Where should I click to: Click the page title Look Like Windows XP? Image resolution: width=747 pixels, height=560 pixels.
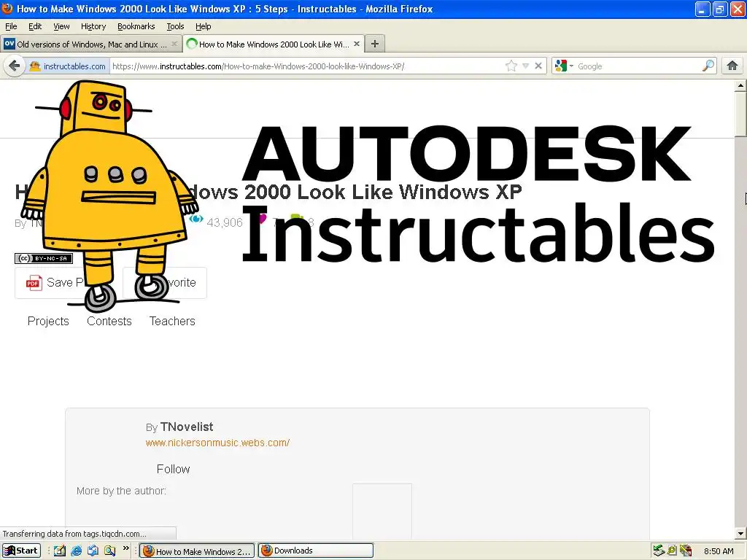pyautogui.click(x=409, y=192)
